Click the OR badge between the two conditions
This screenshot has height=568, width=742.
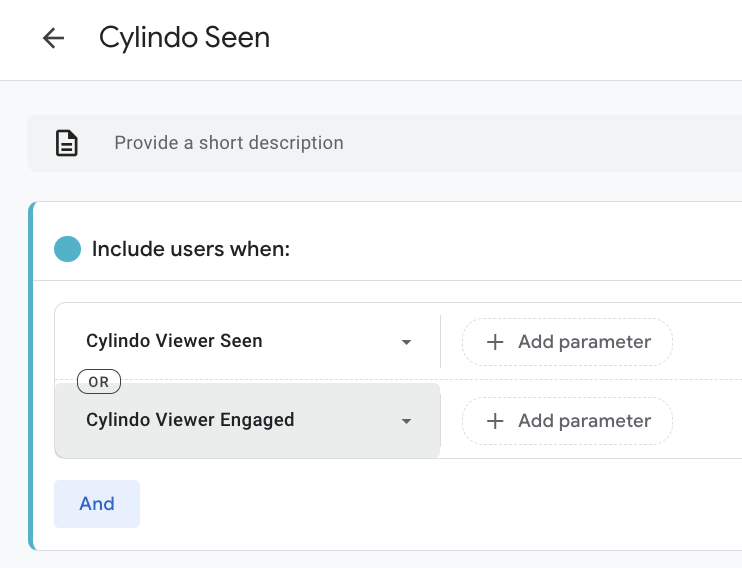coord(99,381)
